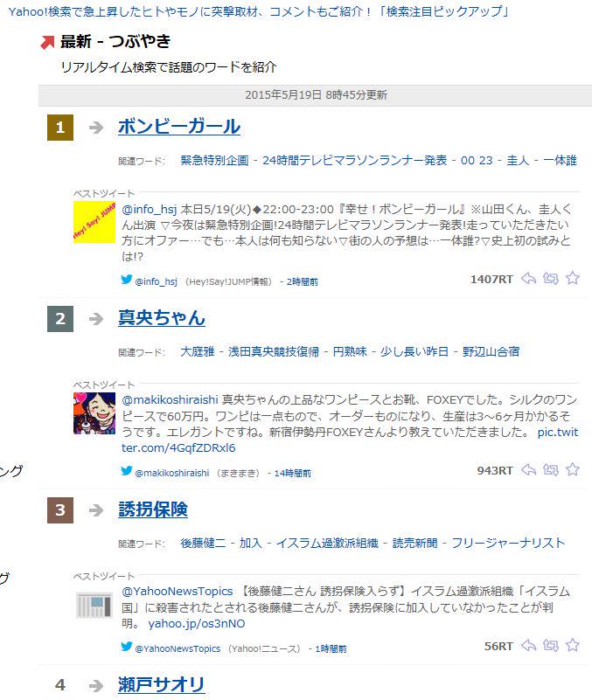Open the Hey! Say! JUMP profile thumbnail
The height and width of the screenshot is (700, 592).
click(x=94, y=222)
